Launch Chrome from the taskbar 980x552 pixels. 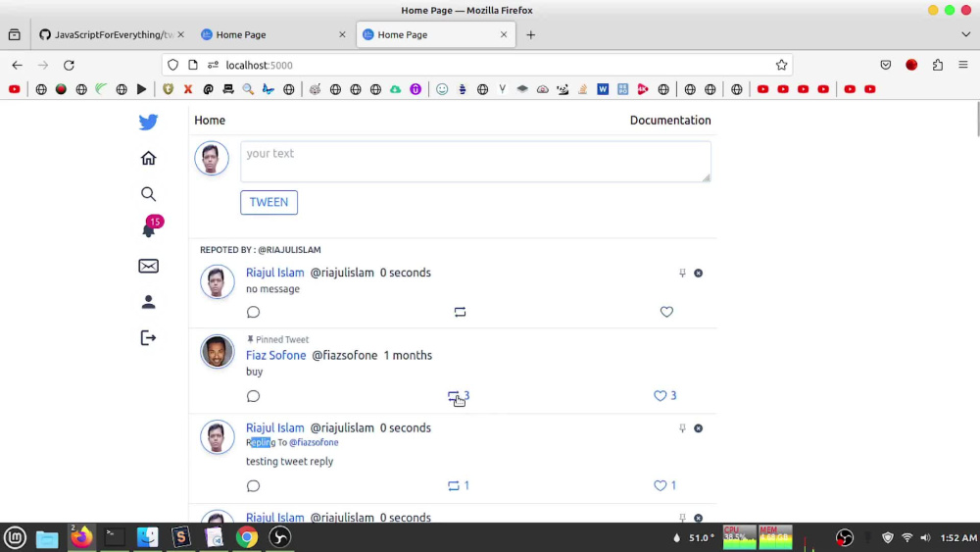tap(247, 537)
